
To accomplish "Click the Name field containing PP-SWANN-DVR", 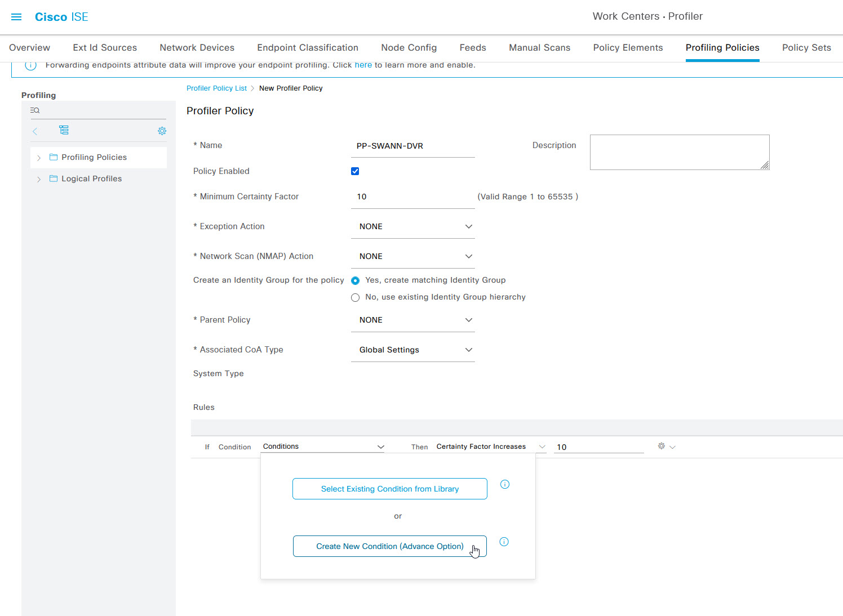I will [x=413, y=146].
